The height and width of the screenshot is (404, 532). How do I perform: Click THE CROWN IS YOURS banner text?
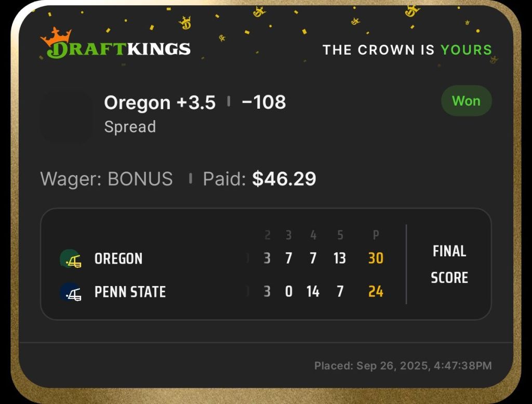pyautogui.click(x=407, y=50)
